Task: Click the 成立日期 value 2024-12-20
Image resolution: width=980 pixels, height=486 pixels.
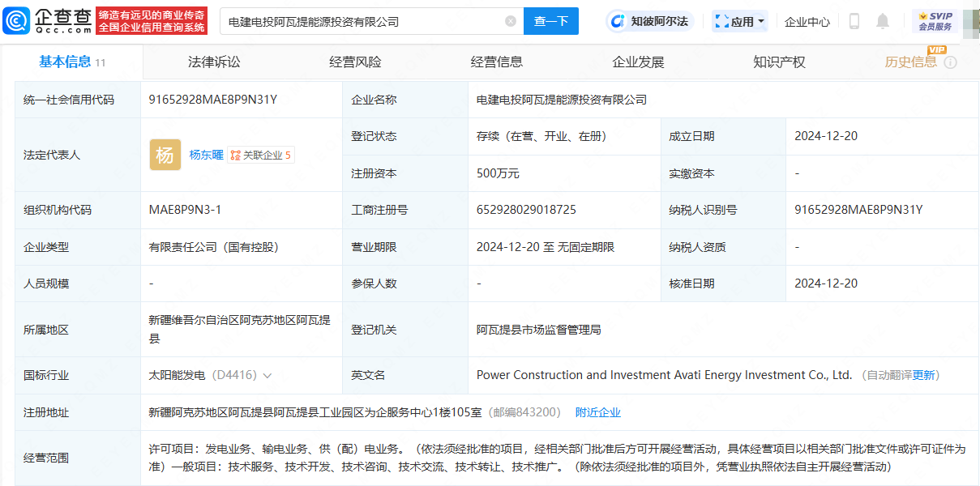Action: coord(826,136)
